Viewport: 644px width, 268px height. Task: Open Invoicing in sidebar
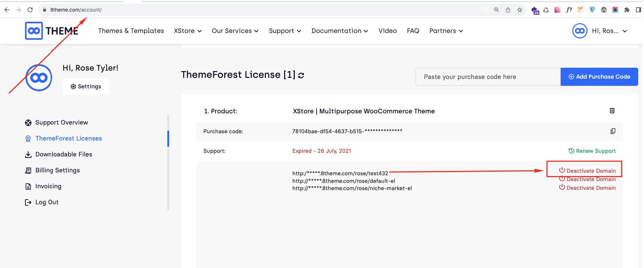tap(43, 186)
